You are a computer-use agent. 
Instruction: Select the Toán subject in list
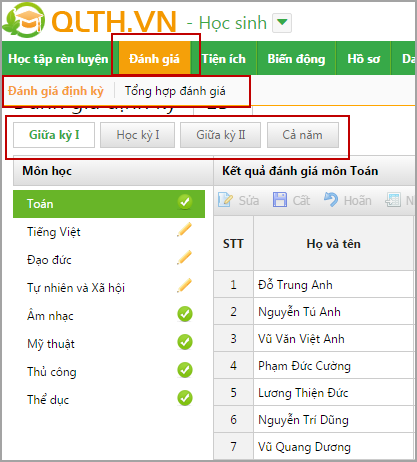pyautogui.click(x=109, y=204)
